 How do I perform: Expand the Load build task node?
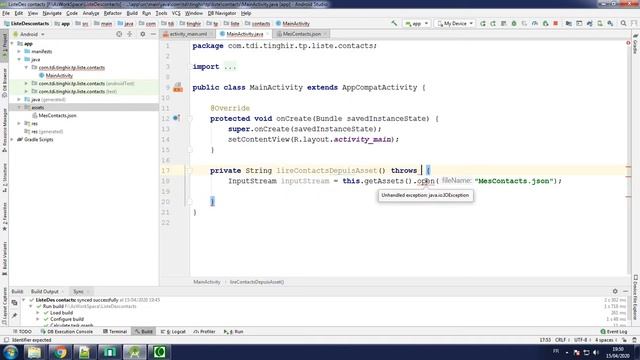[38, 313]
